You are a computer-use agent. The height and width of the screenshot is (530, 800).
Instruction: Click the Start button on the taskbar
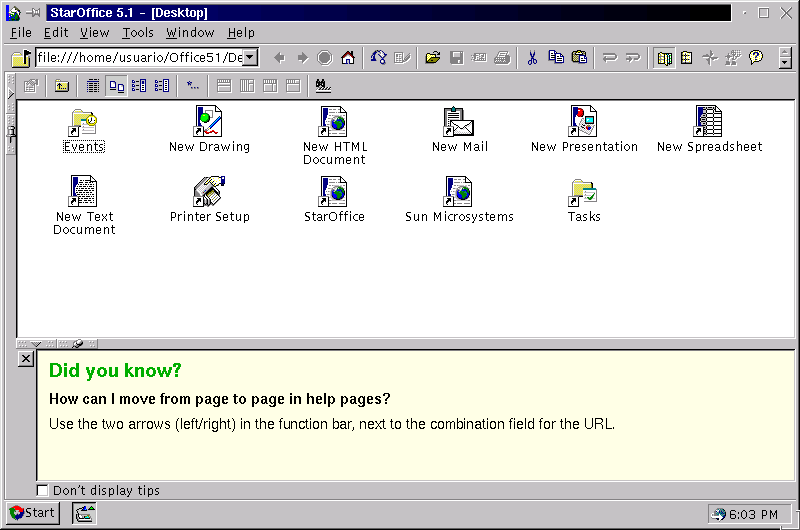click(32, 513)
